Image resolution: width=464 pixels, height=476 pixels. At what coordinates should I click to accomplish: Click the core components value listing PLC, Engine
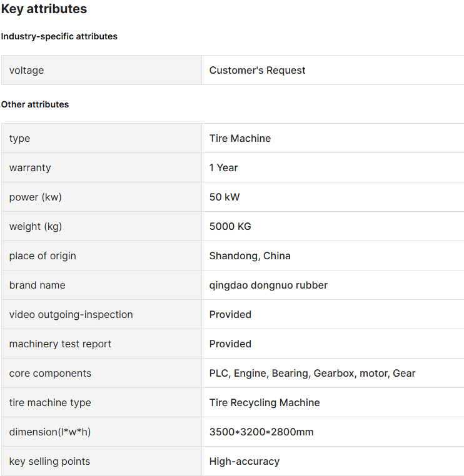(312, 374)
